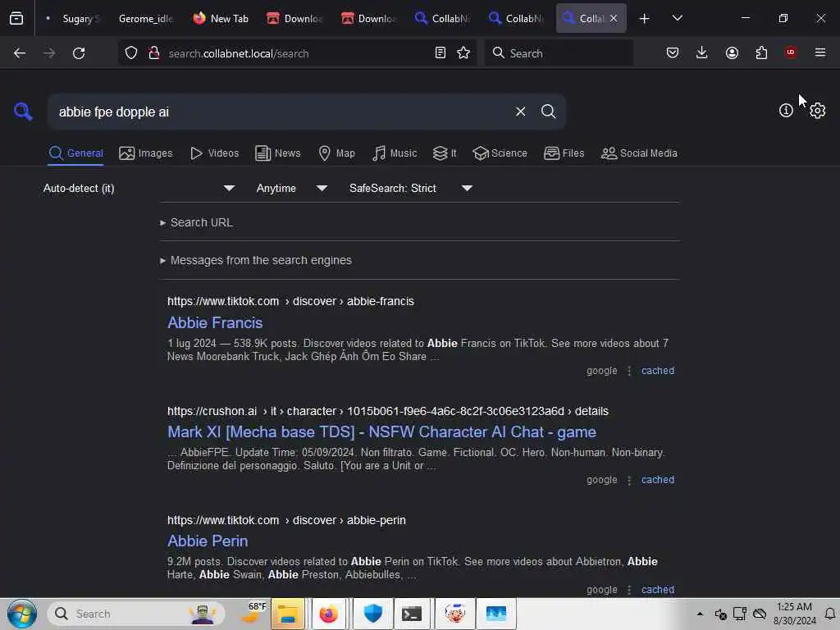Viewport: 840px width, 630px height.
Task: Open the Abbie Perin result link
Action: click(x=208, y=541)
